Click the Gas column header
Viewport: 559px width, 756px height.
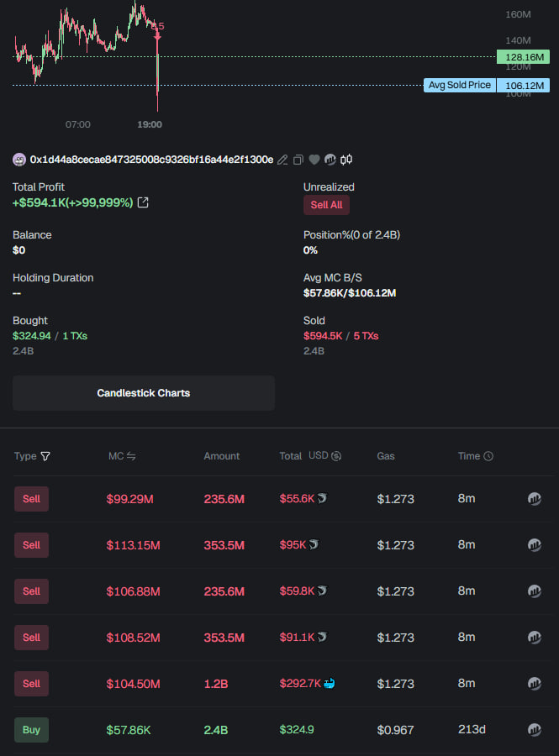point(386,456)
